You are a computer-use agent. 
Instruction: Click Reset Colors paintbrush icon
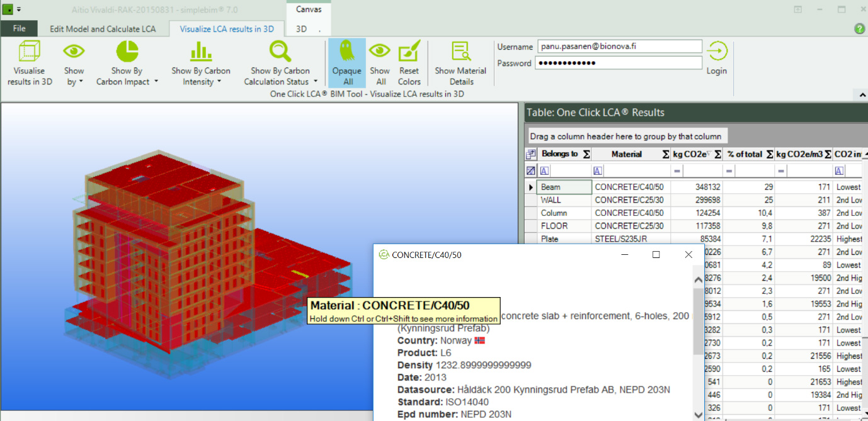(x=409, y=52)
